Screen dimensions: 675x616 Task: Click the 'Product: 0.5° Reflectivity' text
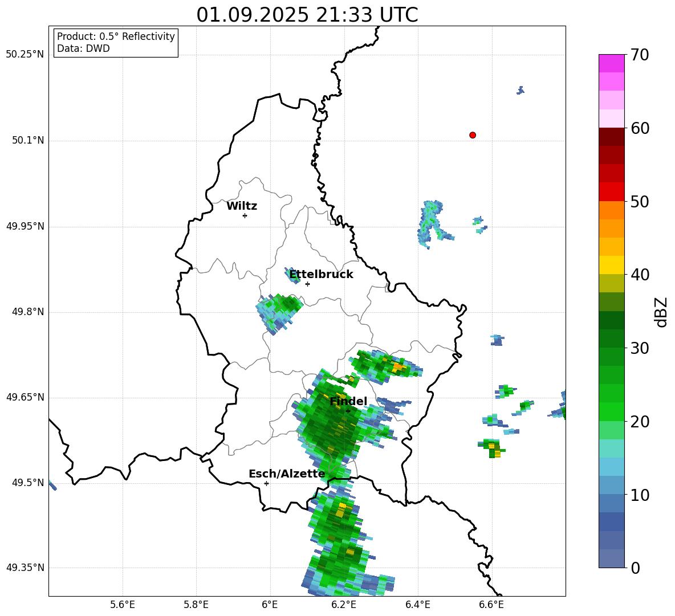[116, 36]
